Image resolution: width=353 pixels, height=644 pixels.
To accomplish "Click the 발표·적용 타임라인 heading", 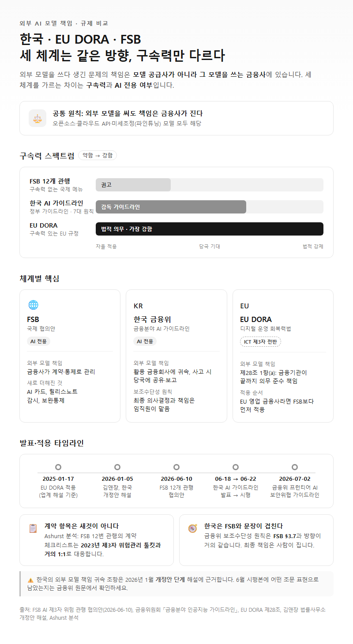I will point(52,443).
